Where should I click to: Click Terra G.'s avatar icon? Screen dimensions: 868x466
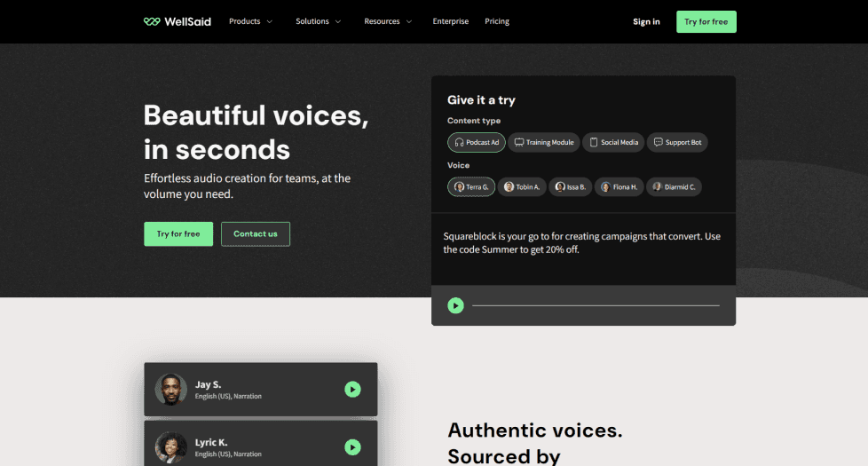point(459,187)
